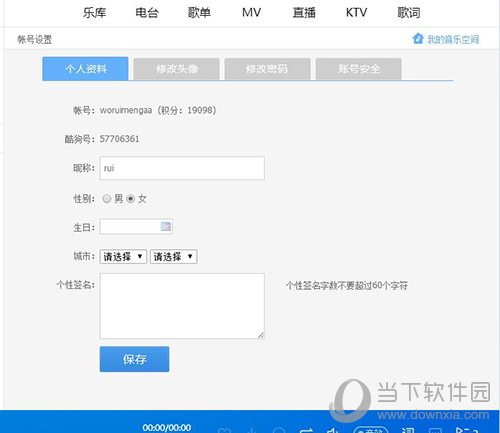Expand the first 城市 请选择 dropdown

point(123,257)
